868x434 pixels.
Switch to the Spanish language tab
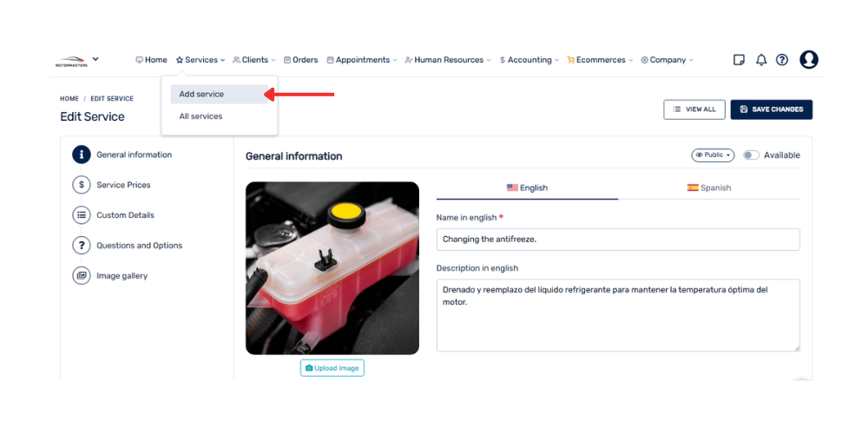tap(709, 187)
